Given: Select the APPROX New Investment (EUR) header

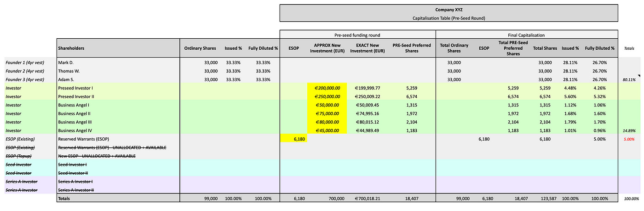Looking at the screenshot, I should pyautogui.click(x=327, y=48).
